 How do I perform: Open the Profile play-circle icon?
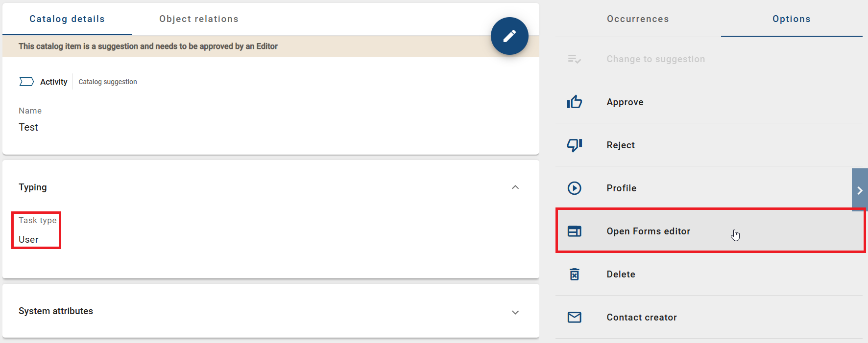[x=574, y=188]
